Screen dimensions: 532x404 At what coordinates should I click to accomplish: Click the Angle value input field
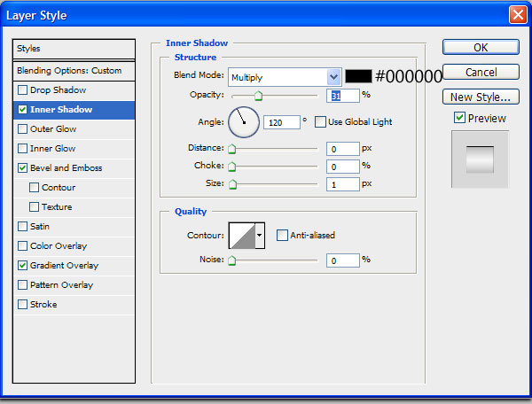pos(282,122)
